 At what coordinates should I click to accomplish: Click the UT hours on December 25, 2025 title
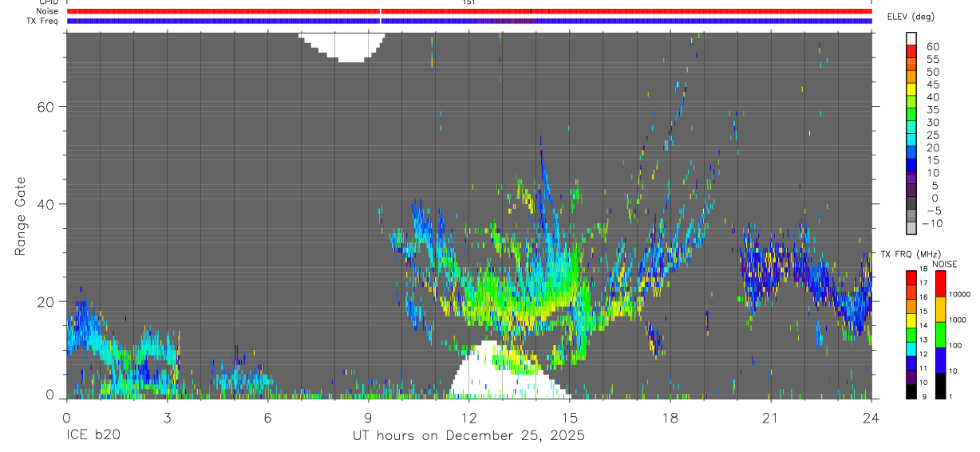pyautogui.click(x=468, y=436)
